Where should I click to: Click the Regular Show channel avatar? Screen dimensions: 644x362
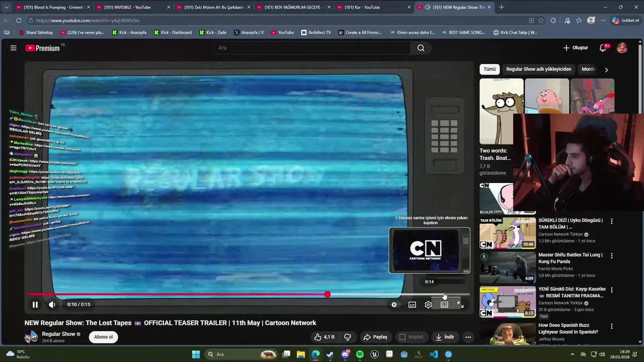pyautogui.click(x=31, y=337)
